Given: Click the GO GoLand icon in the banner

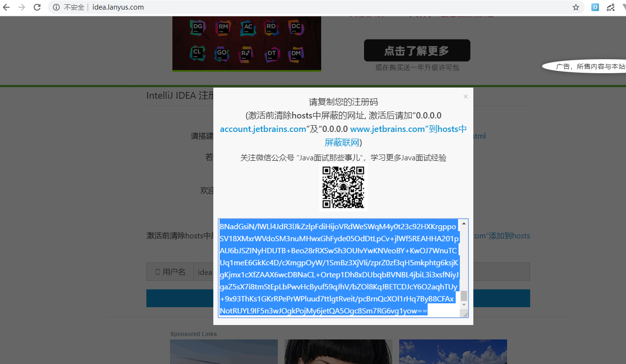Looking at the screenshot, I should point(222,52).
